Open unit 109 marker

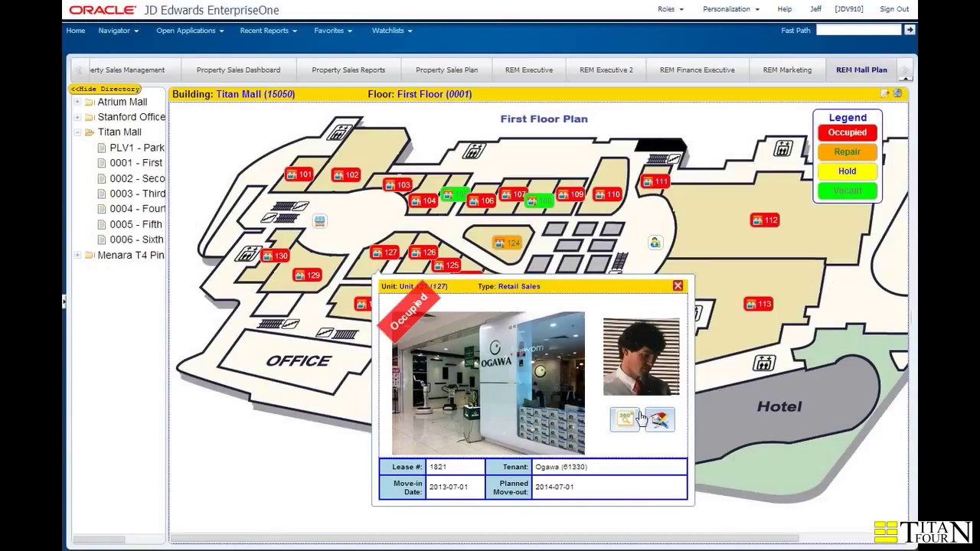coord(570,194)
